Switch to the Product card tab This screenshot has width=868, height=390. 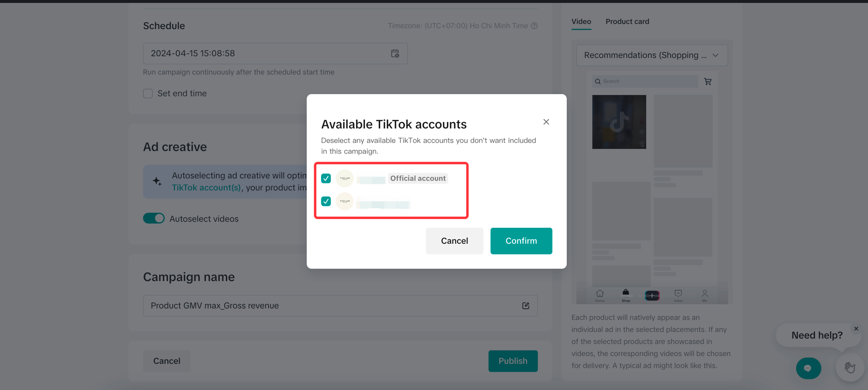[x=627, y=22]
